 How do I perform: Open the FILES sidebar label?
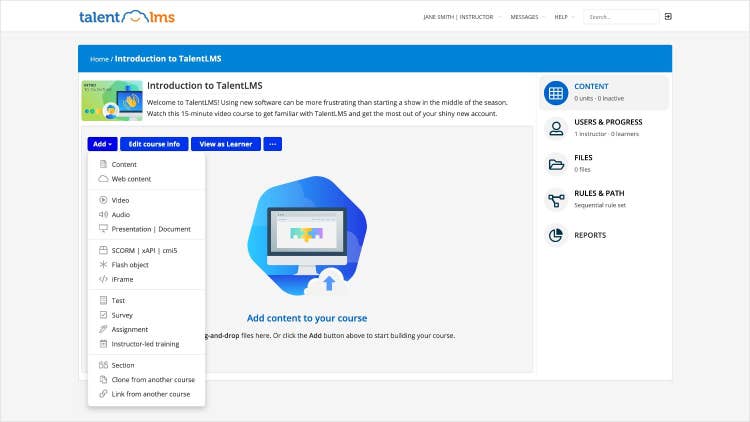pos(583,157)
